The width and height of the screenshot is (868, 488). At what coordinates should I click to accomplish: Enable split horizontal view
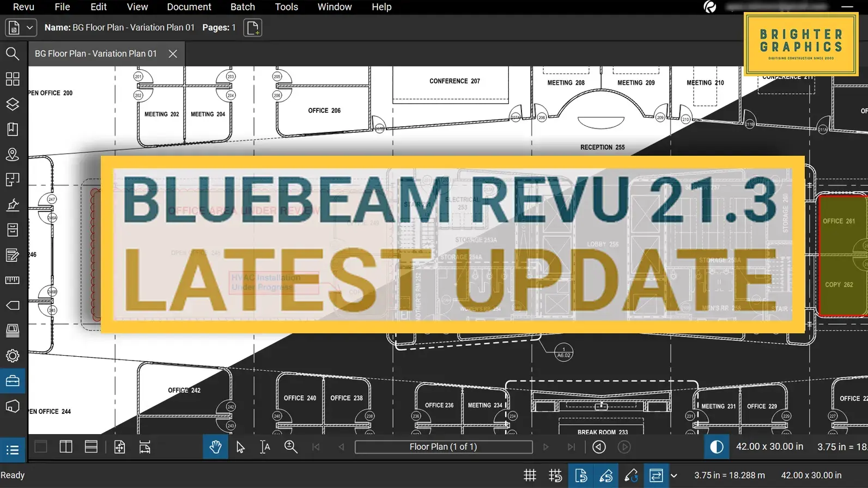click(91, 447)
